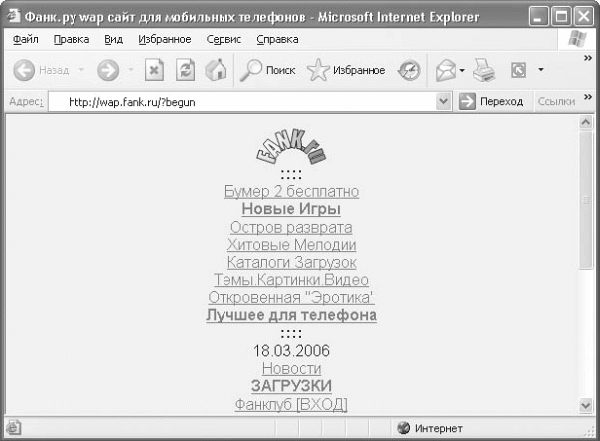Click the Back (Назад) arrow icon
Image resolution: width=600 pixels, height=441 pixels.
tap(24, 70)
